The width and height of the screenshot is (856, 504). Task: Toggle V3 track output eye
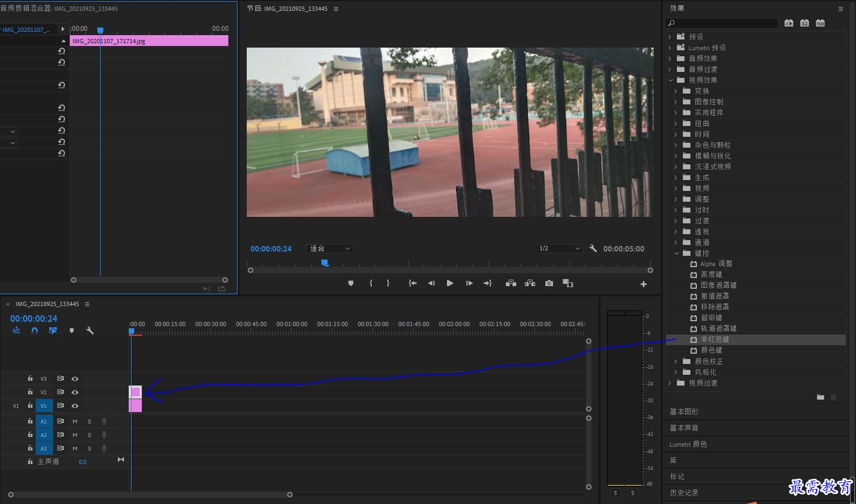pyautogui.click(x=75, y=379)
